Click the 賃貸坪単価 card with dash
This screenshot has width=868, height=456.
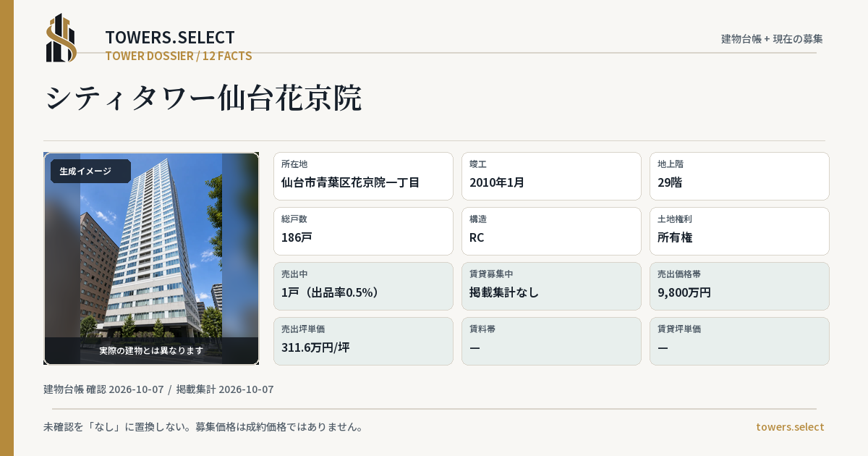pos(739,341)
